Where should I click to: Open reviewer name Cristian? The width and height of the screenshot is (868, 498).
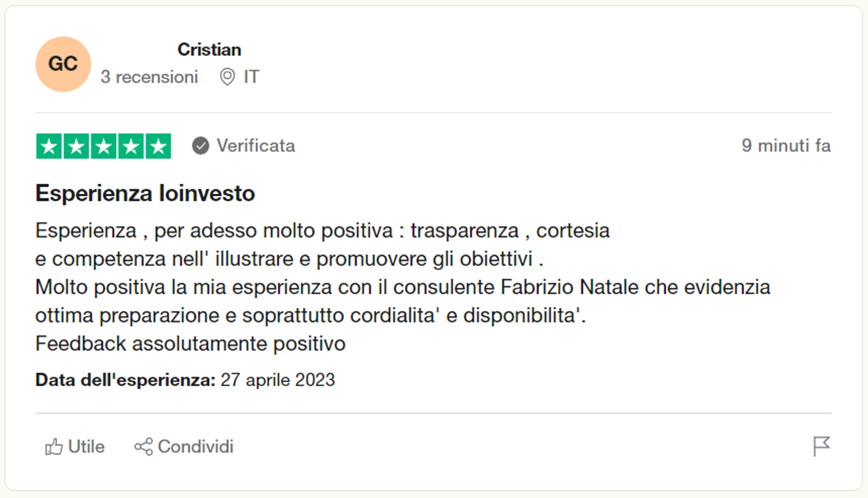(x=209, y=50)
